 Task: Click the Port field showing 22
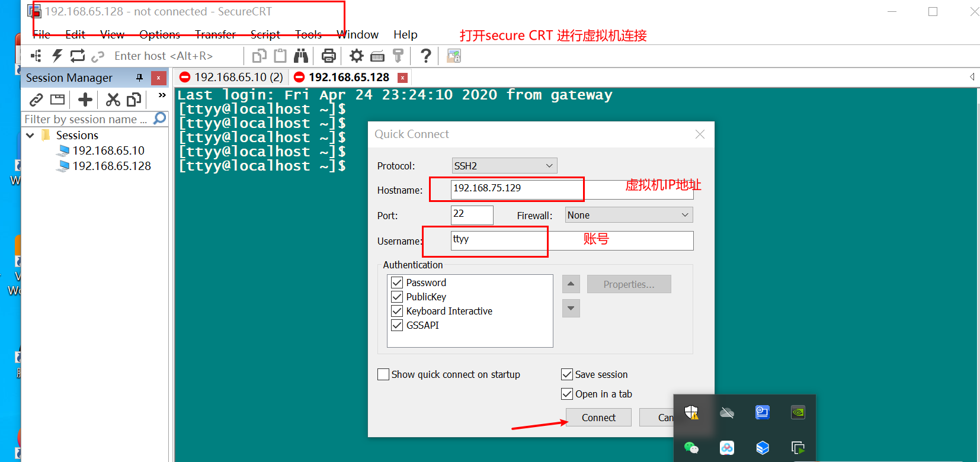(x=472, y=215)
